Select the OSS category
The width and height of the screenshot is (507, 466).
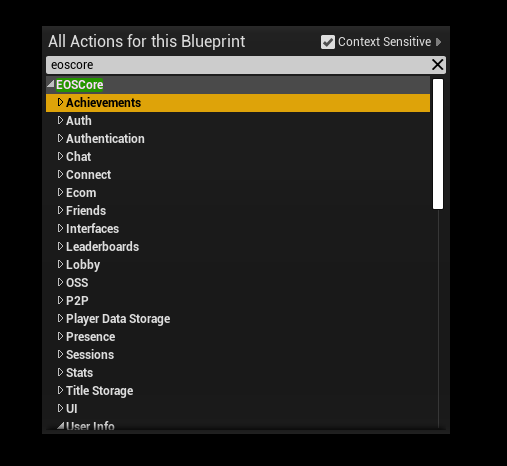coord(77,283)
